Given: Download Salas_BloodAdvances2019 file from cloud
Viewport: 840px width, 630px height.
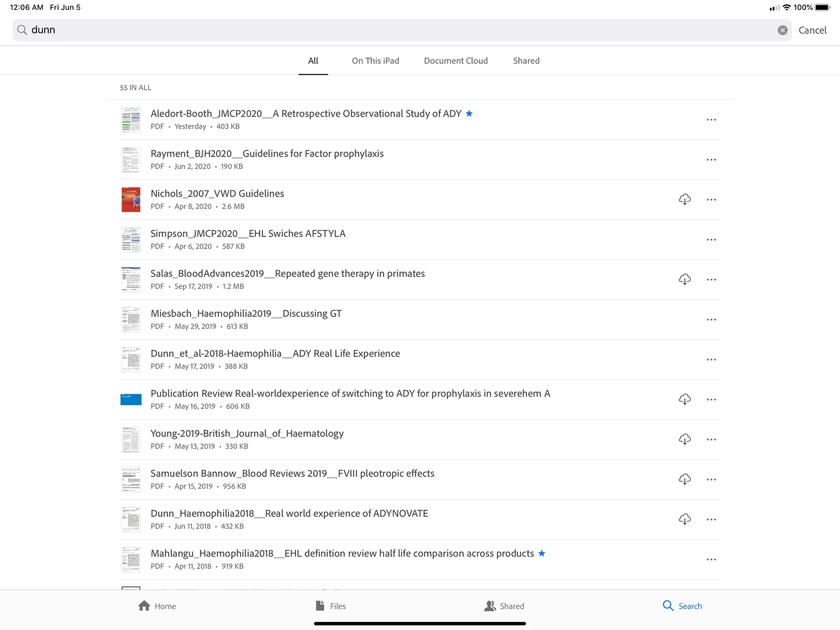Looking at the screenshot, I should 685,279.
